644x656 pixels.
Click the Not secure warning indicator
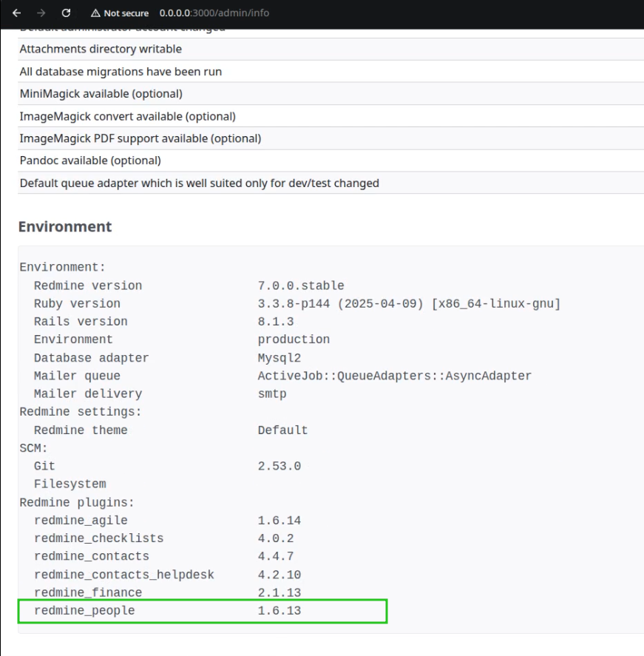pyautogui.click(x=120, y=13)
